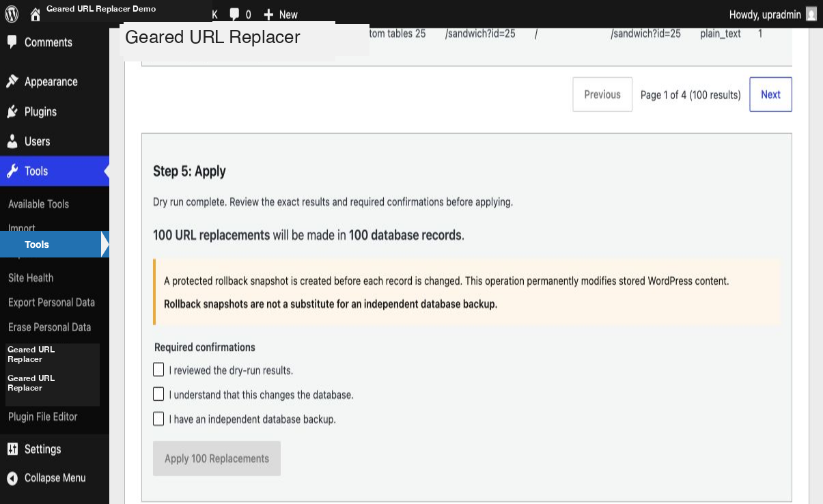Check 'I reviewed the dry-run results'
Image resolution: width=823 pixels, height=504 pixels.
(158, 369)
